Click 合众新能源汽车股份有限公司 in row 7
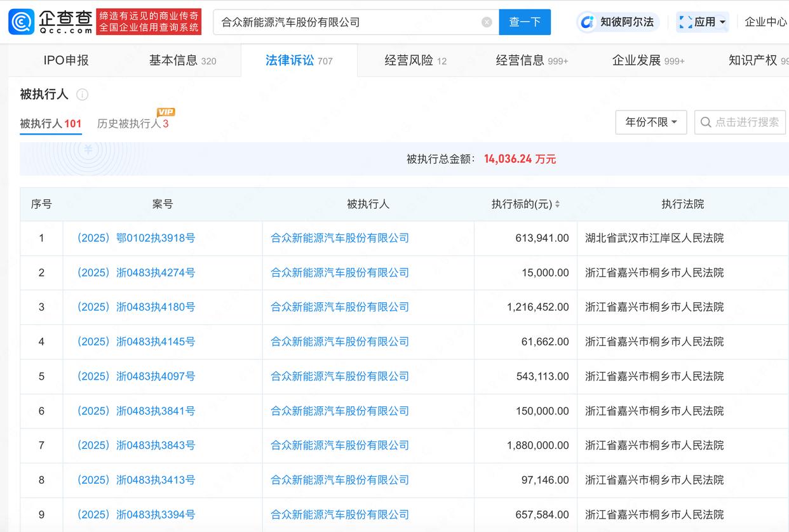789x532 pixels. [x=340, y=445]
